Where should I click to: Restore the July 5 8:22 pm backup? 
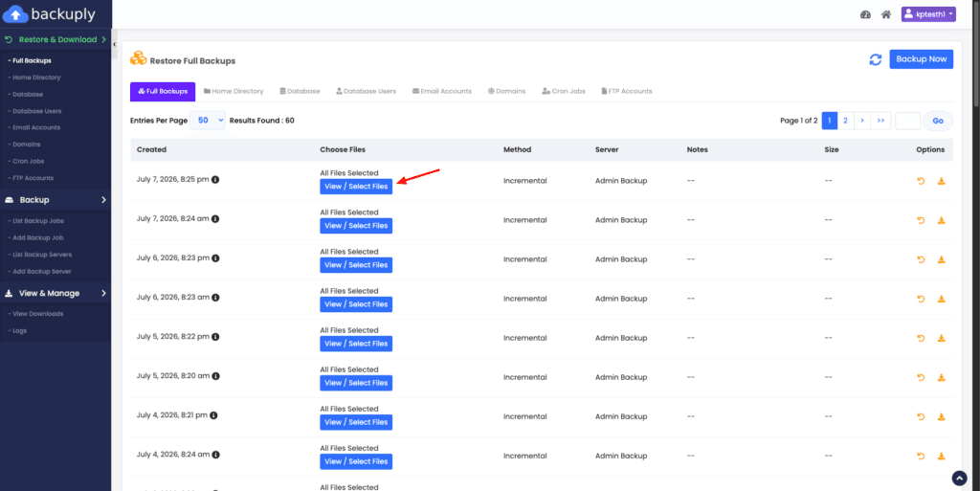click(x=921, y=339)
